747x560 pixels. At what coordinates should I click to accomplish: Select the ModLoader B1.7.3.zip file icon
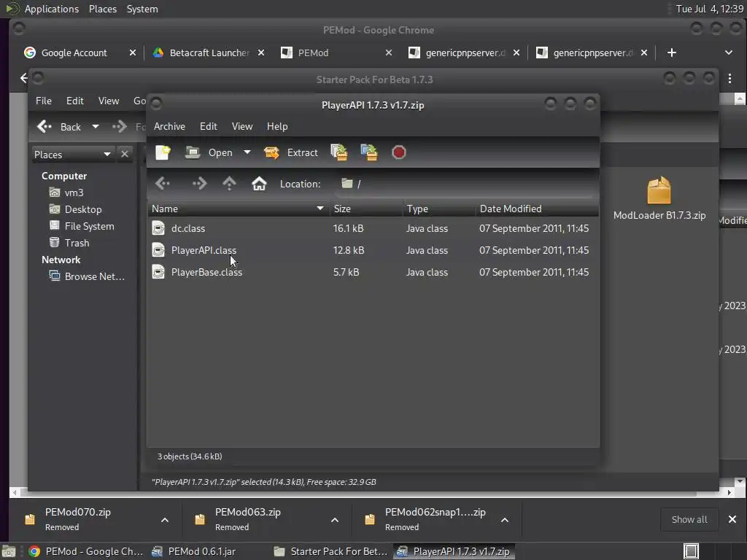point(659,190)
